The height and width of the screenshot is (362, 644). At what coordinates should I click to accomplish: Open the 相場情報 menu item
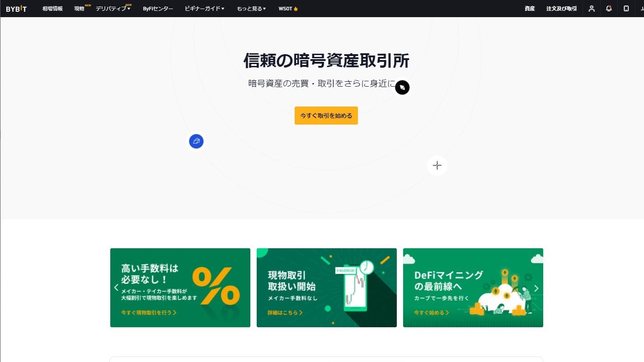click(52, 9)
